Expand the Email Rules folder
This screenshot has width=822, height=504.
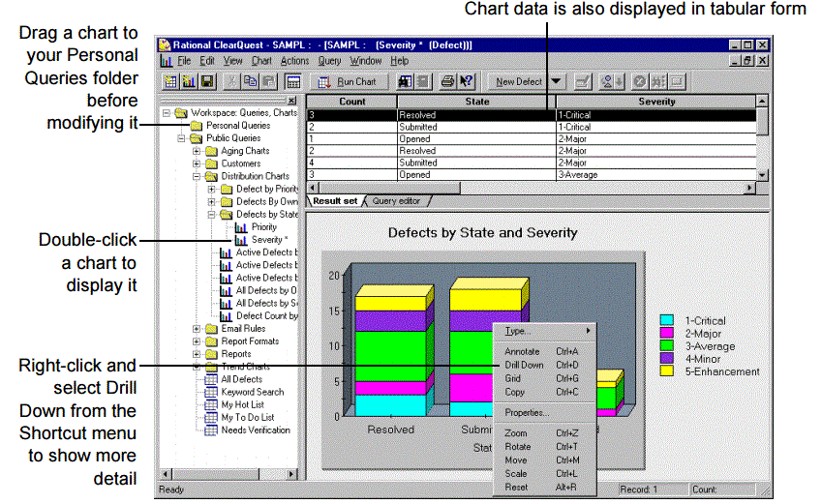[x=198, y=329]
